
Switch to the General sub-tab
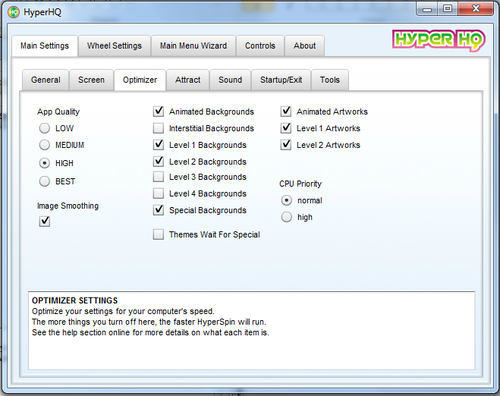pos(46,80)
